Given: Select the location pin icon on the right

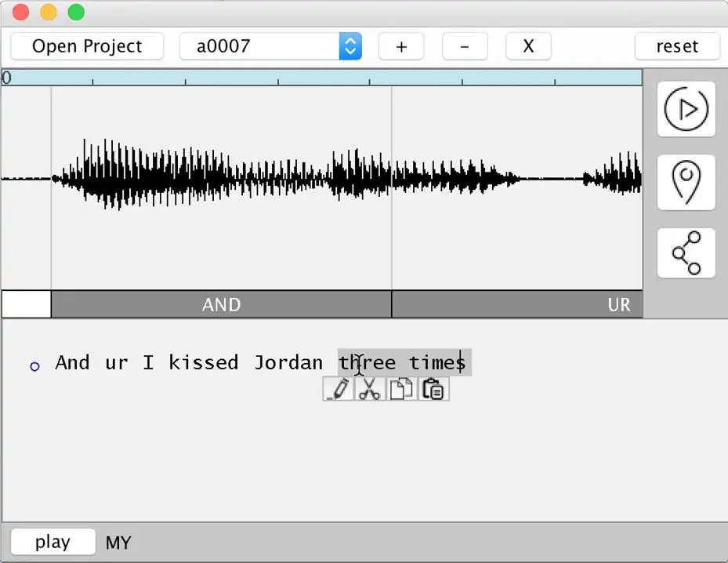Looking at the screenshot, I should click(x=686, y=182).
